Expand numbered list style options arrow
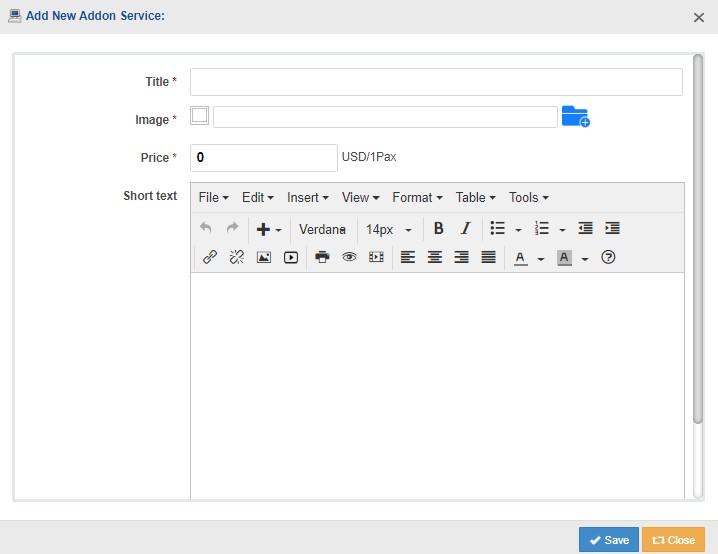Image resolution: width=718 pixels, height=554 pixels. (x=562, y=230)
